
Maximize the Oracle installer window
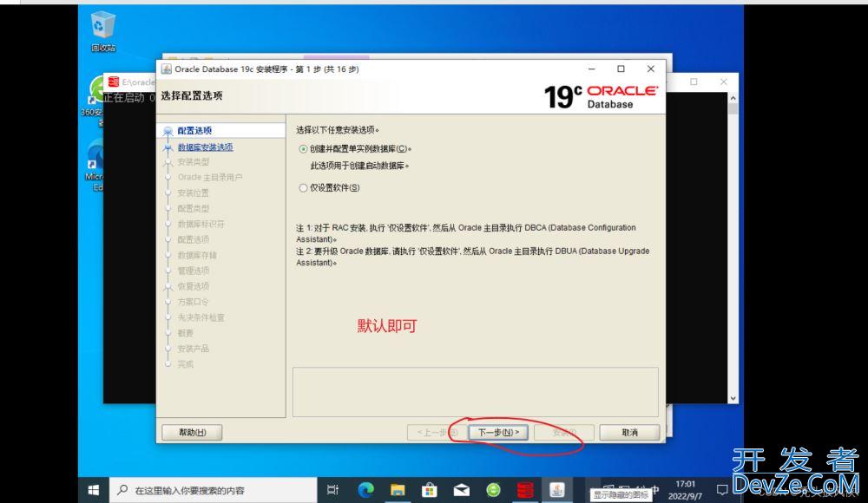621,69
